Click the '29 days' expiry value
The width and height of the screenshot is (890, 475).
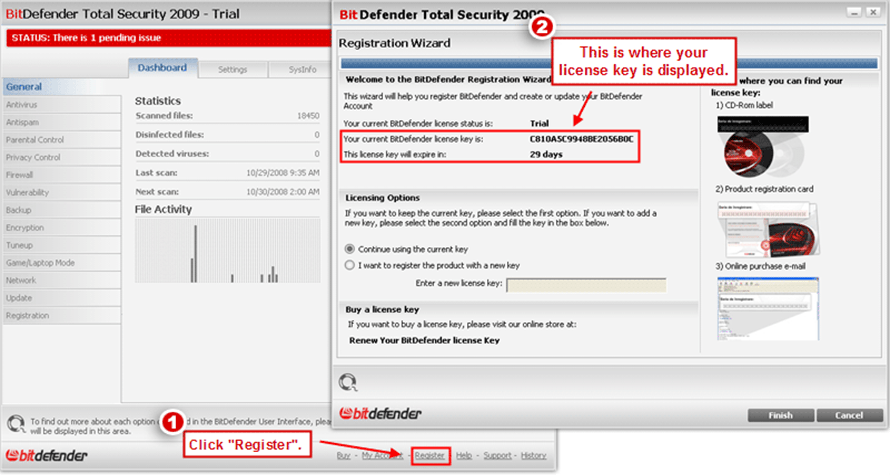click(546, 154)
